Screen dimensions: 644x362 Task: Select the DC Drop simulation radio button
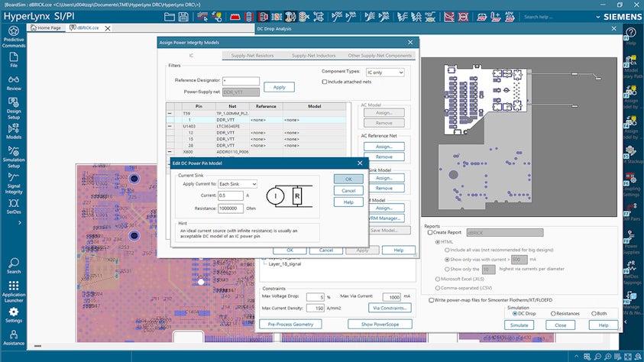515,314
